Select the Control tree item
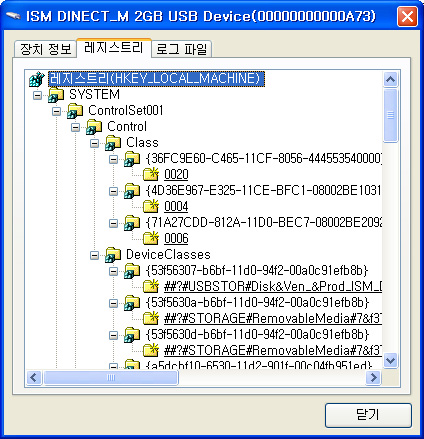 [x=127, y=127]
